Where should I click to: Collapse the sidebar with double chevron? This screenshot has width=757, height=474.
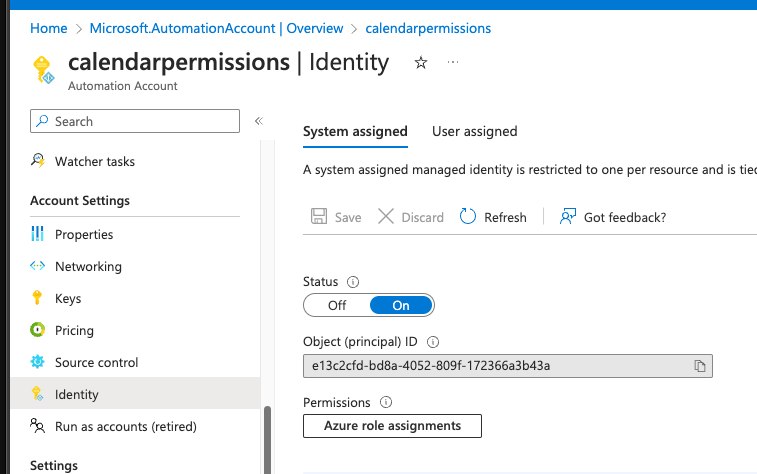coord(258,121)
